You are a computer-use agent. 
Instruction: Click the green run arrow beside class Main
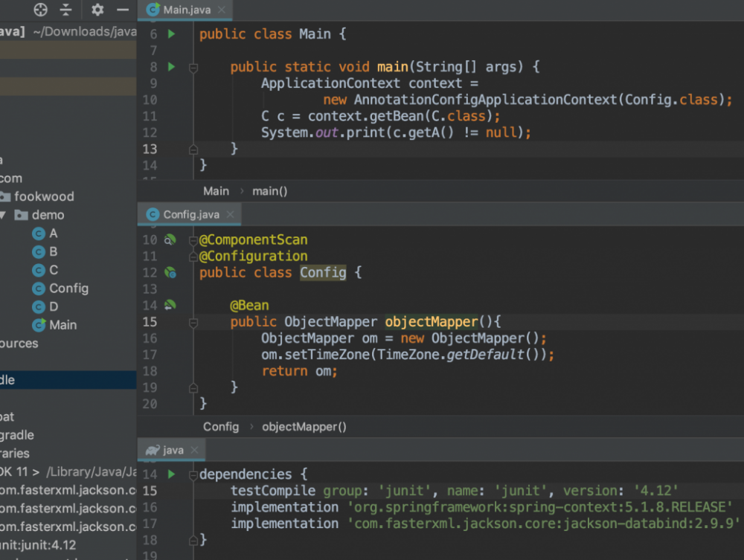[171, 34]
